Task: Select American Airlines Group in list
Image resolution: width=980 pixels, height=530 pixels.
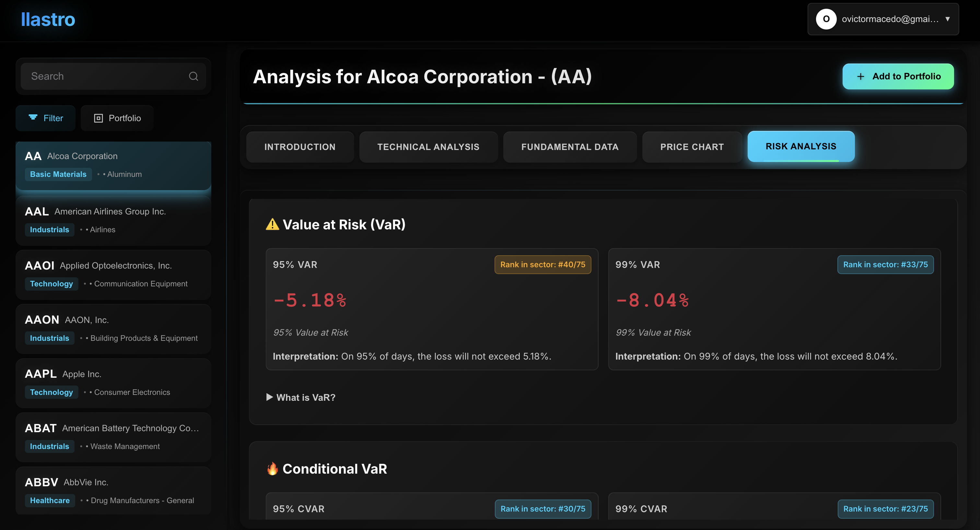Action: click(113, 221)
